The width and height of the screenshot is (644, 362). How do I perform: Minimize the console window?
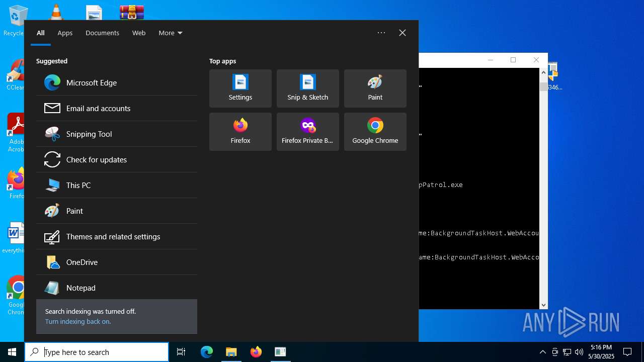click(491, 60)
